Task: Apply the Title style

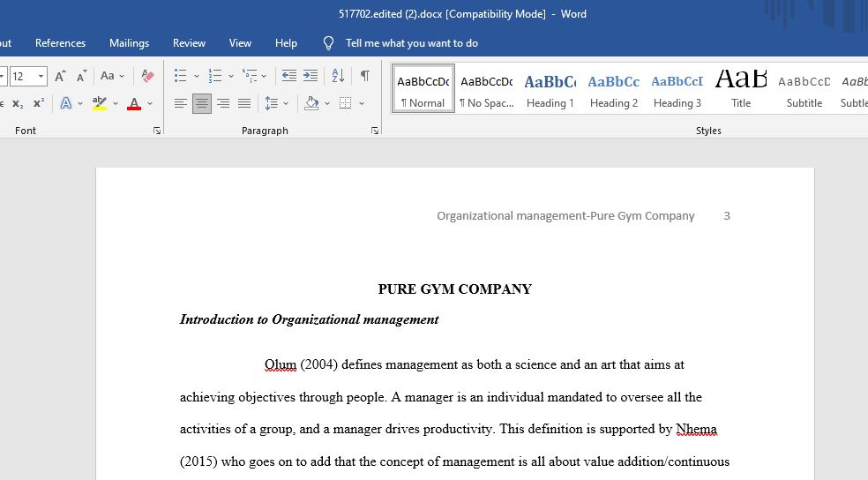Action: click(x=741, y=88)
